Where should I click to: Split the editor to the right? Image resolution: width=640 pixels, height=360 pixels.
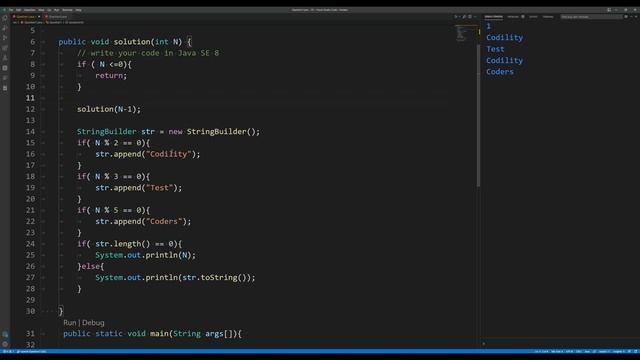[x=470, y=17]
